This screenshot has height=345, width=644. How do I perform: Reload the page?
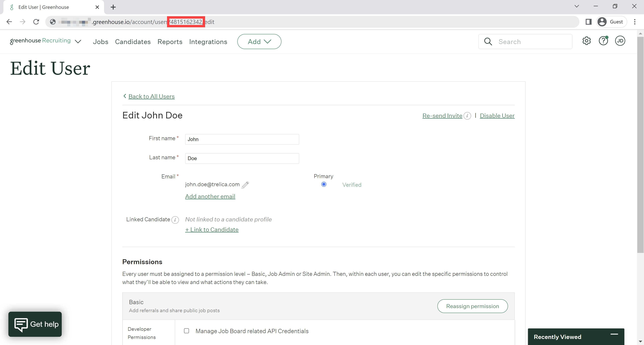[36, 22]
